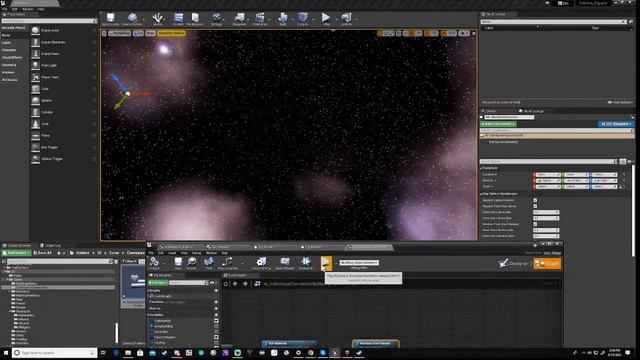The height and width of the screenshot is (360, 640).
Task: Open the Perspective view mode dropdown
Action: [120, 33]
